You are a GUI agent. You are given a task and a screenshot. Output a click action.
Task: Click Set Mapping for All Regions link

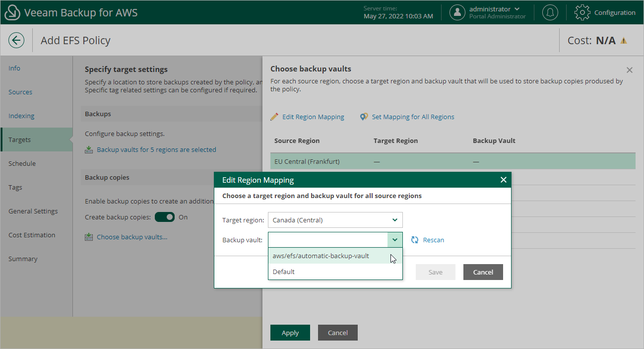[x=413, y=117]
